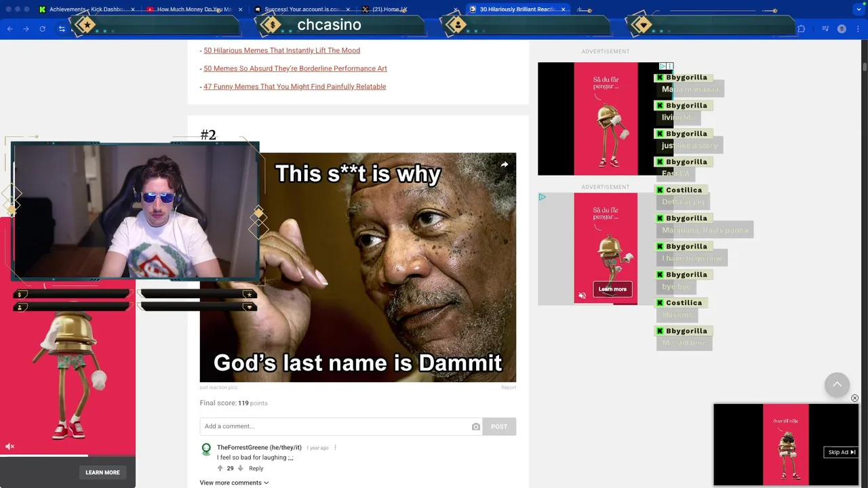This screenshot has height=488, width=868.
Task: Reload the page with refresh icon
Action: pos(42,28)
